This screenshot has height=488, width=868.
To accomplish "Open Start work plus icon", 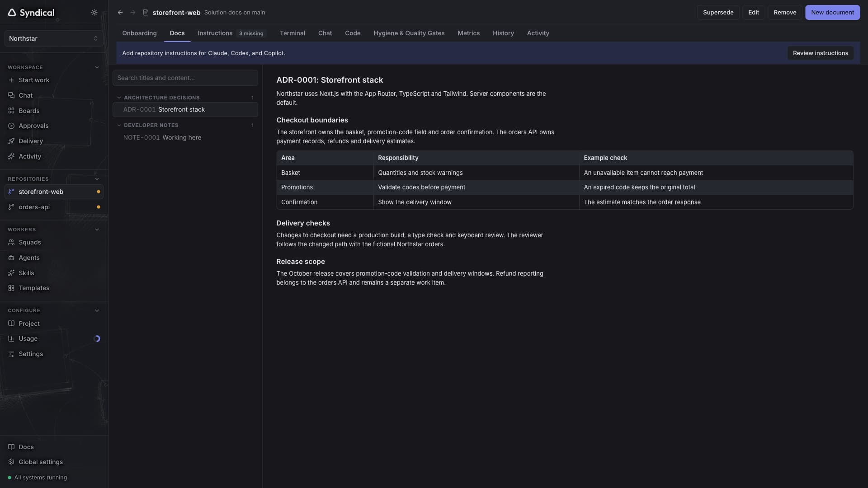I will [11, 80].
